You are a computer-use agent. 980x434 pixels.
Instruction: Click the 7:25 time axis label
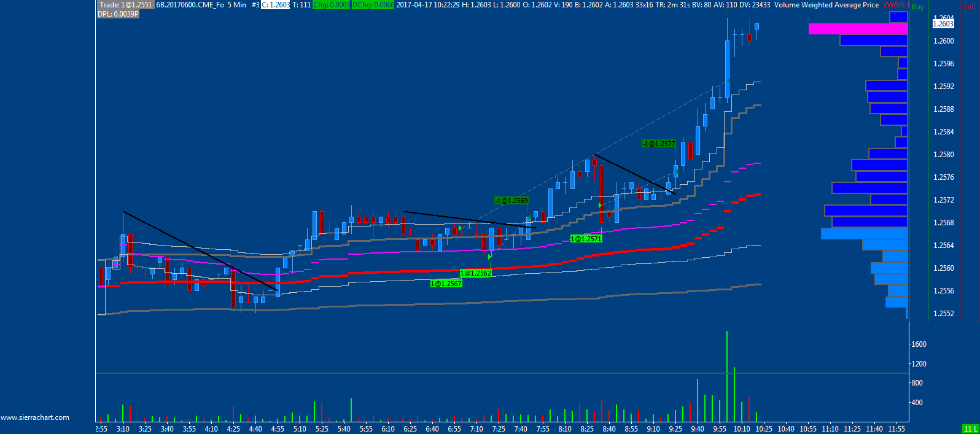(x=499, y=429)
